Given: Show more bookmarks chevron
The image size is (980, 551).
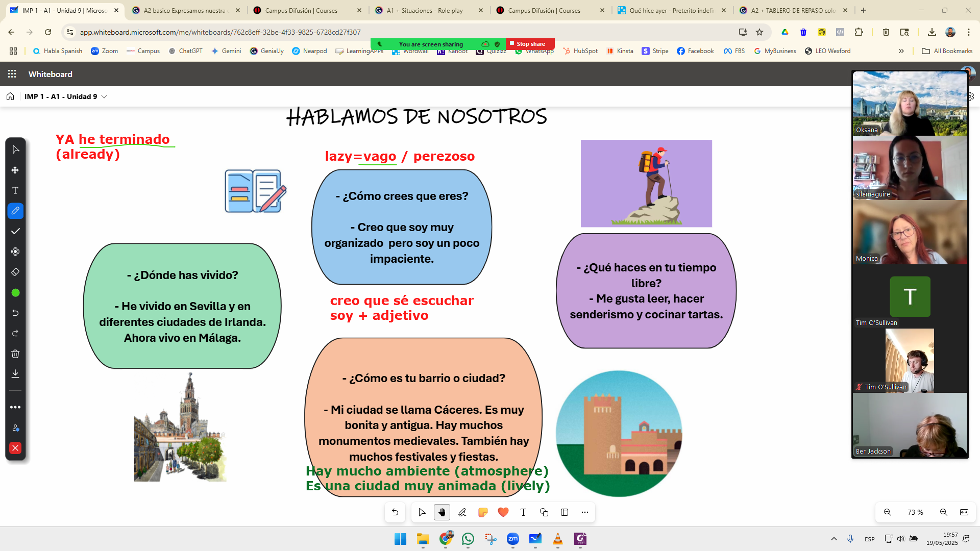Looking at the screenshot, I should pos(901,51).
